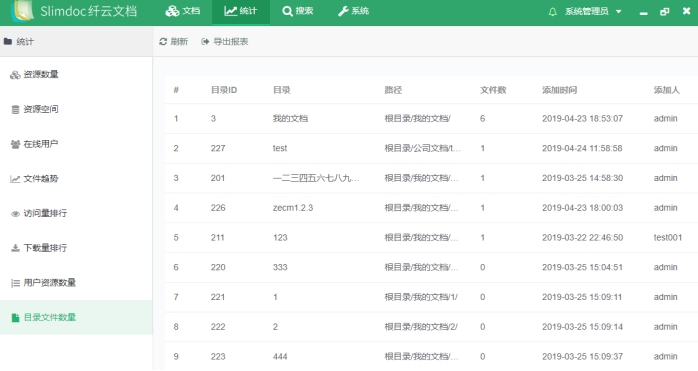This screenshot has height=371, width=698.
Task: Click the 访问量排行 eye icon
Action: coord(15,214)
